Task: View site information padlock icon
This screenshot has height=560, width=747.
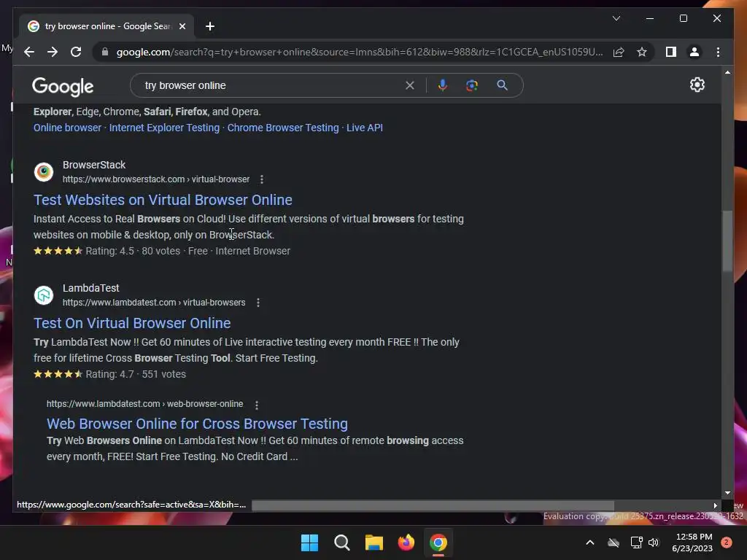Action: [105, 52]
